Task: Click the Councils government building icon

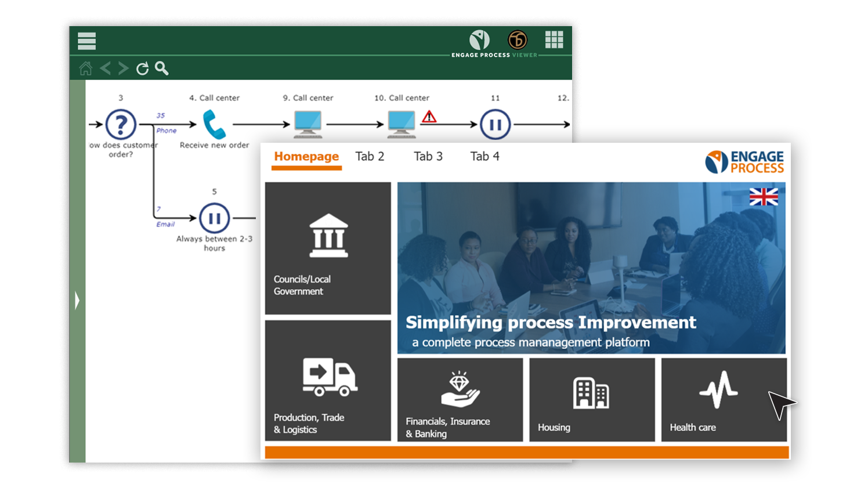Action: [x=328, y=235]
